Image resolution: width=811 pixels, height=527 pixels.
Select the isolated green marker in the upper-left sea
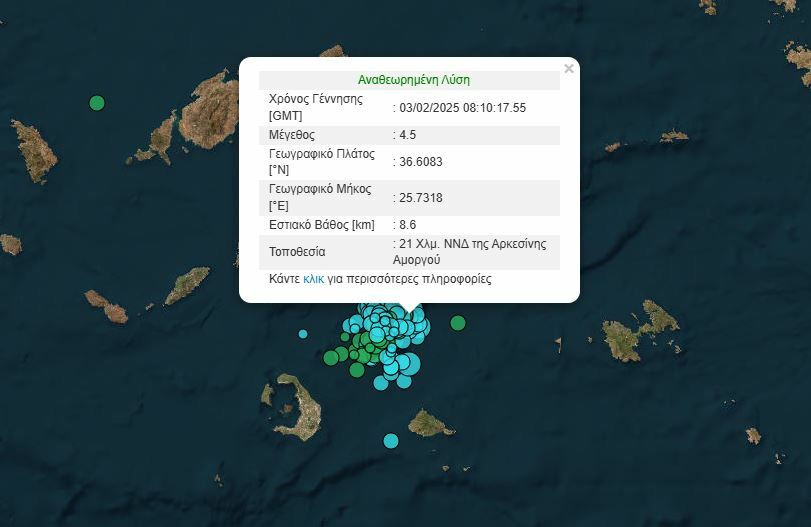97,102
